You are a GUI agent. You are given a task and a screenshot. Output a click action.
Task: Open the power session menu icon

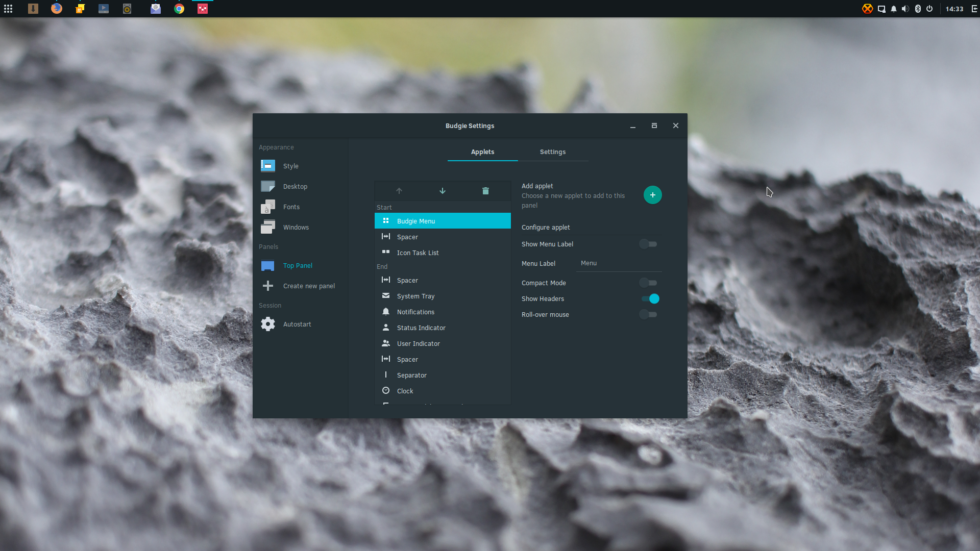tap(929, 9)
